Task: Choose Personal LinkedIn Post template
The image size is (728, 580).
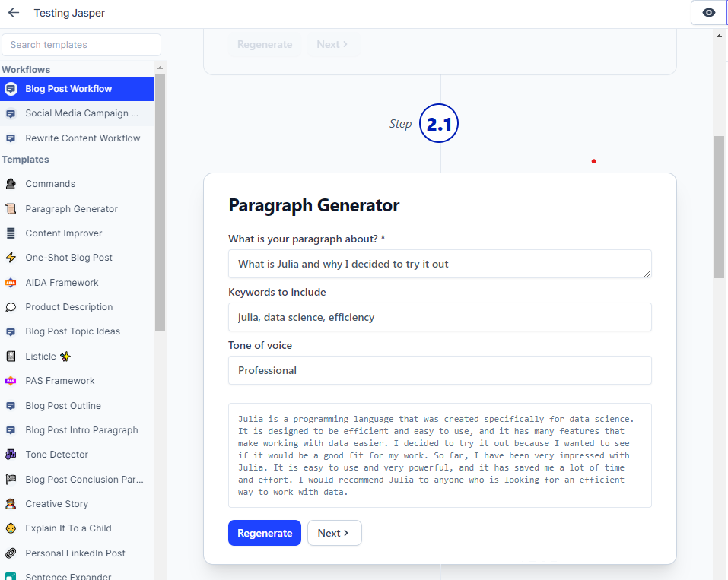Action: click(x=77, y=553)
